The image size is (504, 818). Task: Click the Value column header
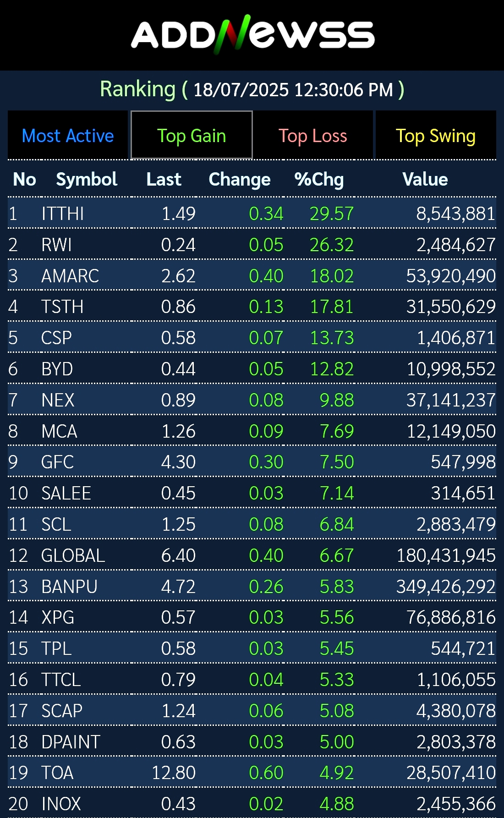click(x=425, y=179)
